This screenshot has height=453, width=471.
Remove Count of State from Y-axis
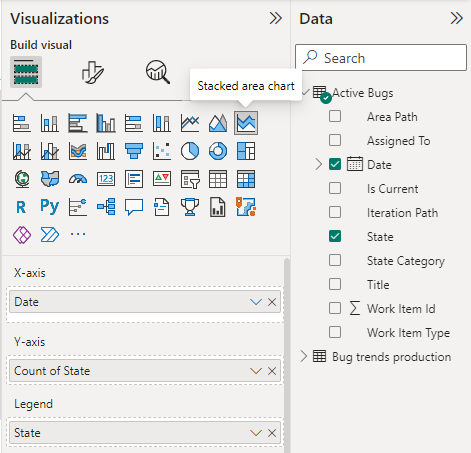[272, 371]
